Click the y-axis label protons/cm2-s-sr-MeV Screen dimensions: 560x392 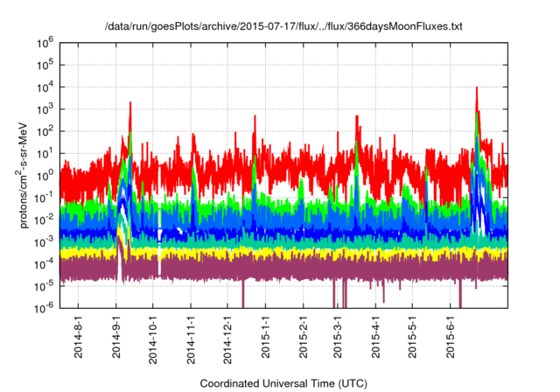point(26,173)
